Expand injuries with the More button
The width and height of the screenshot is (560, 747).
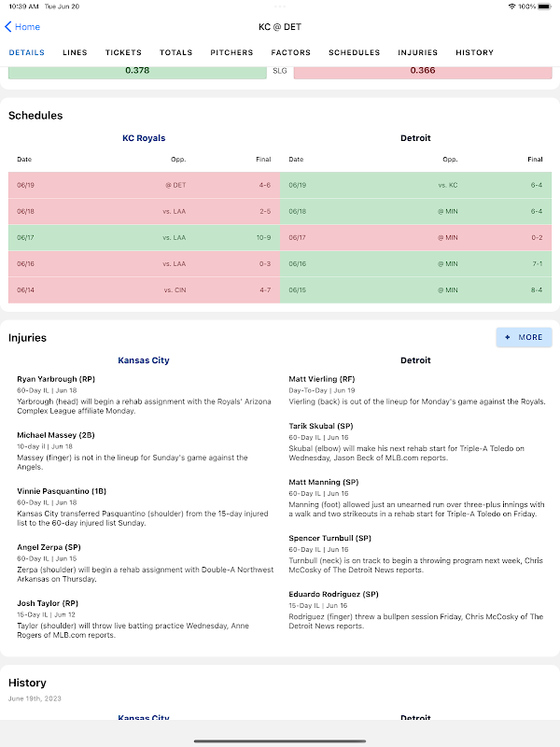pyautogui.click(x=524, y=337)
